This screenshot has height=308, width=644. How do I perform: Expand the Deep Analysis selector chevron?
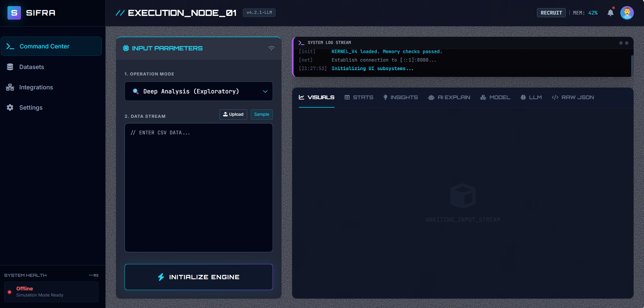[265, 91]
